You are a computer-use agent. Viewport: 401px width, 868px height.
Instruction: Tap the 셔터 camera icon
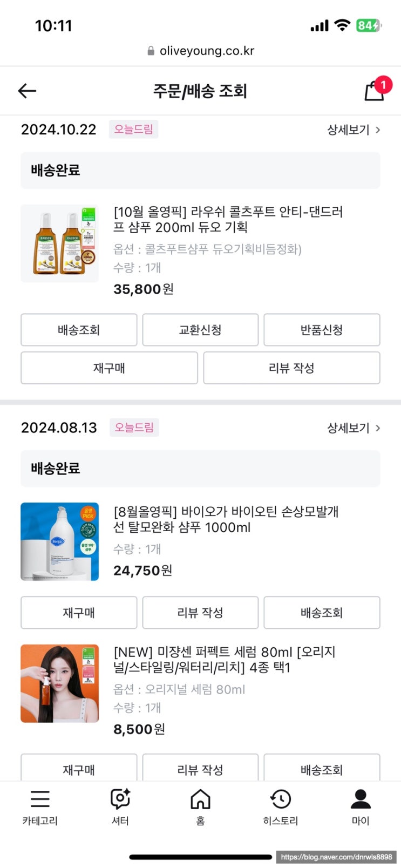120,799
